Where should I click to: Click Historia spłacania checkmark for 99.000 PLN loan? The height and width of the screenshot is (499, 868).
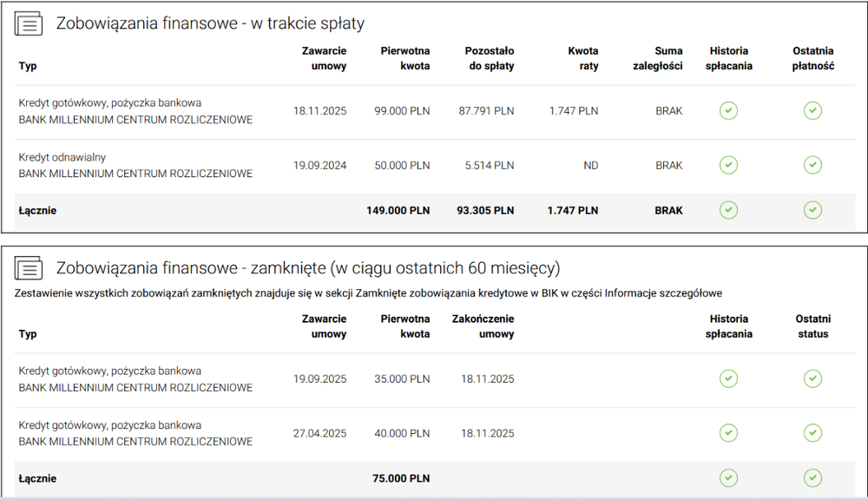pyautogui.click(x=728, y=110)
